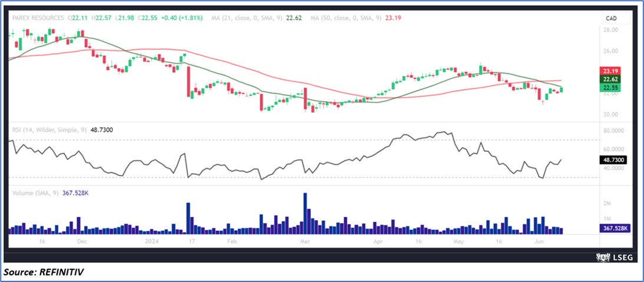This screenshot has width=644, height=282.
Task: Click the Volume SMA indicator legend
Action: (x=35, y=192)
